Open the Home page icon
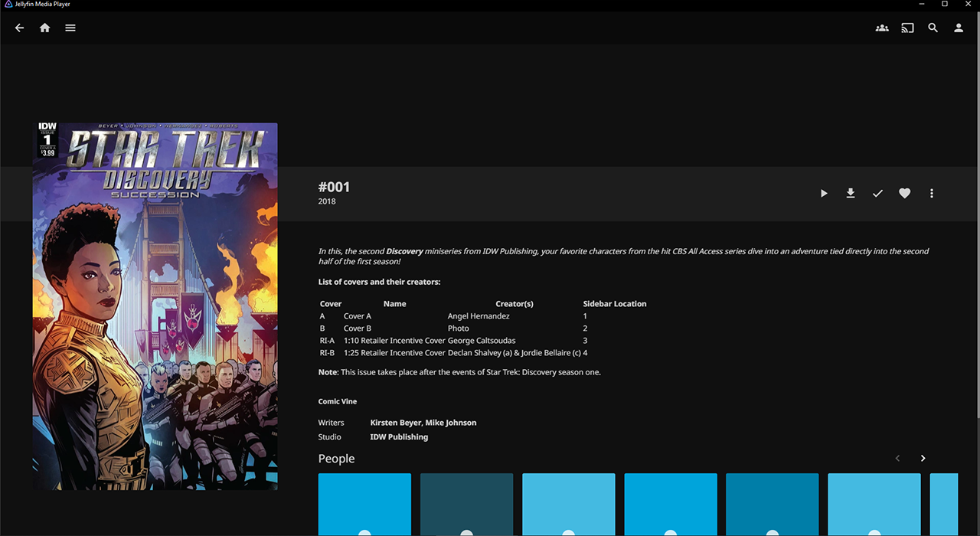Screen dimensions: 980x536 [45, 28]
